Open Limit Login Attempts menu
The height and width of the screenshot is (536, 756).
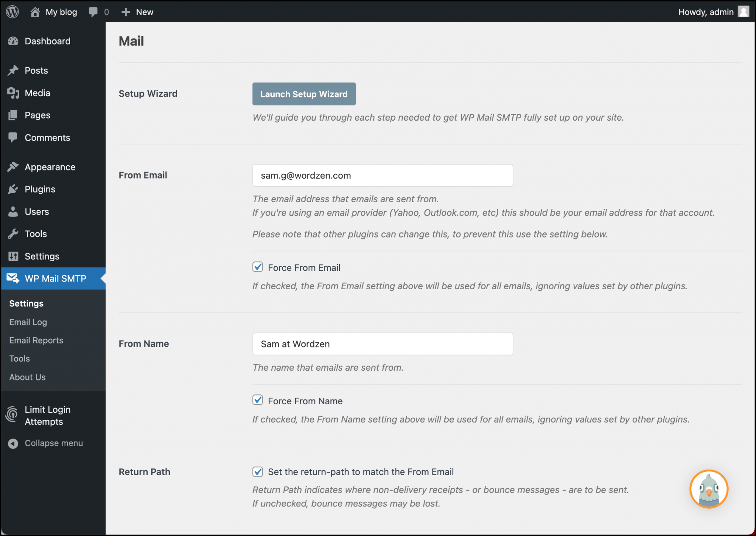click(53, 415)
